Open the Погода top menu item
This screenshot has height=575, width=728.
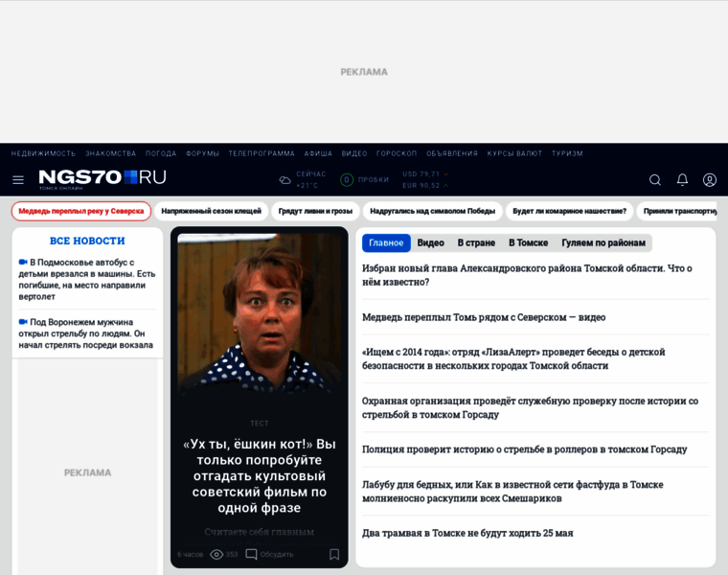161,153
